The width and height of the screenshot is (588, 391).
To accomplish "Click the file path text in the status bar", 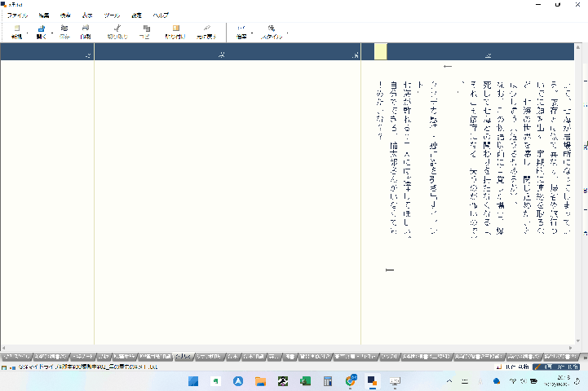I will pos(88,367).
